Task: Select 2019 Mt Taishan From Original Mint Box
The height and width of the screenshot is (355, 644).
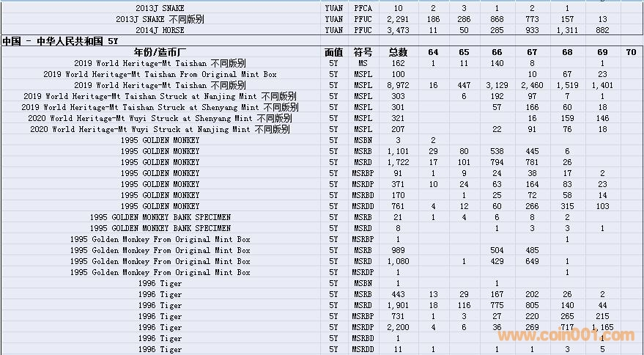Action: (x=160, y=74)
